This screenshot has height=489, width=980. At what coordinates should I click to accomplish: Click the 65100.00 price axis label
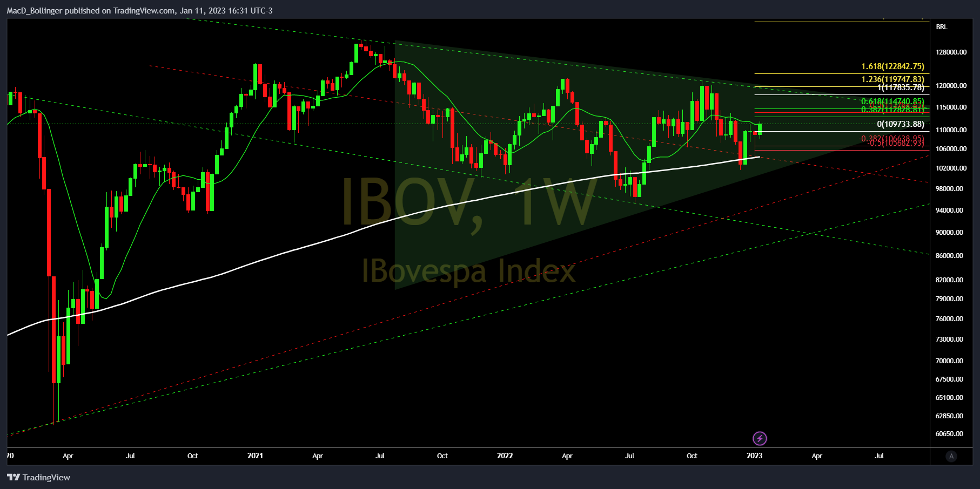point(950,398)
